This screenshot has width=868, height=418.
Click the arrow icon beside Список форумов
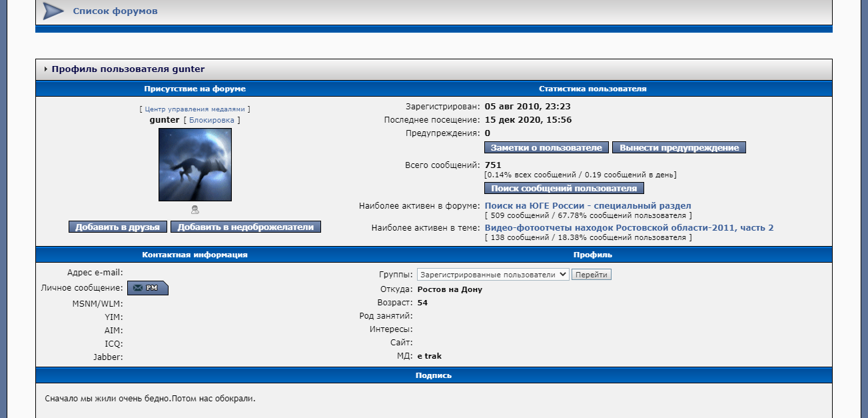[x=52, y=11]
